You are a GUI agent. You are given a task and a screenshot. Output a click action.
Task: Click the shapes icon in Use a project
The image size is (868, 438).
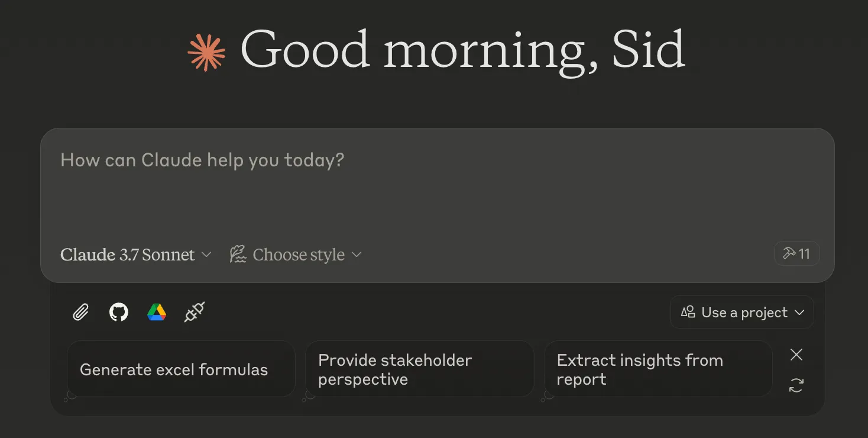[x=688, y=312]
